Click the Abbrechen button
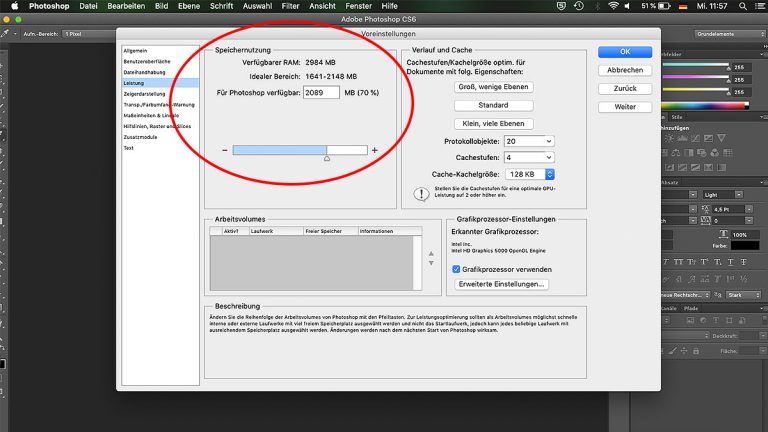This screenshot has width=768, height=432. tap(624, 70)
